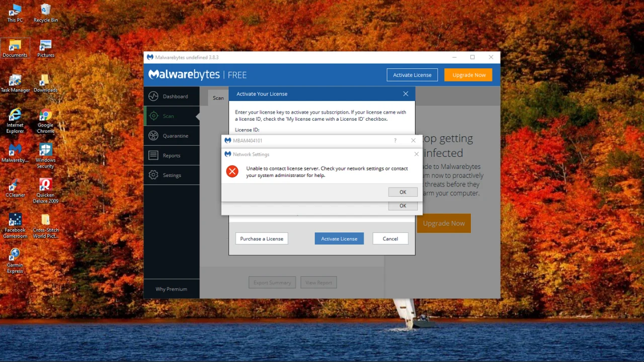Click the Settings gear sidebar icon
Viewport: 644px width, 362px height.
153,175
